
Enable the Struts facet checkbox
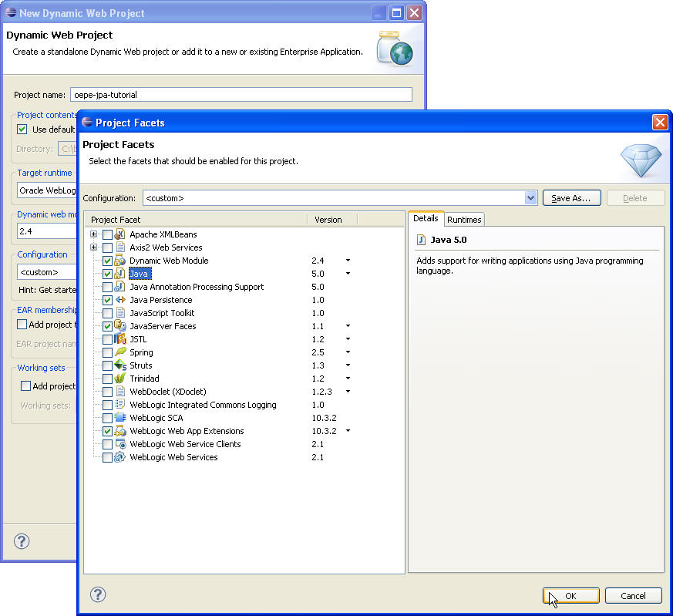click(x=107, y=365)
